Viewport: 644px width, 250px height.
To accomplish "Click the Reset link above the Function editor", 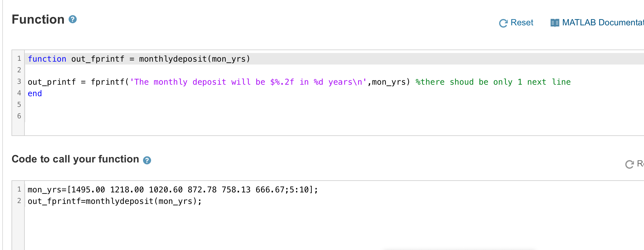I will coord(522,22).
